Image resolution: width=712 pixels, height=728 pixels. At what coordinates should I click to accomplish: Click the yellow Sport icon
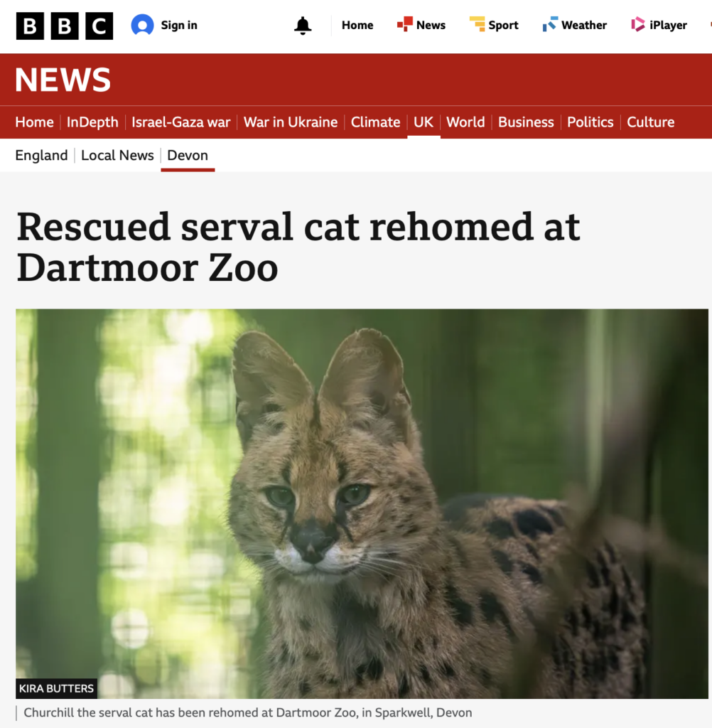(477, 24)
